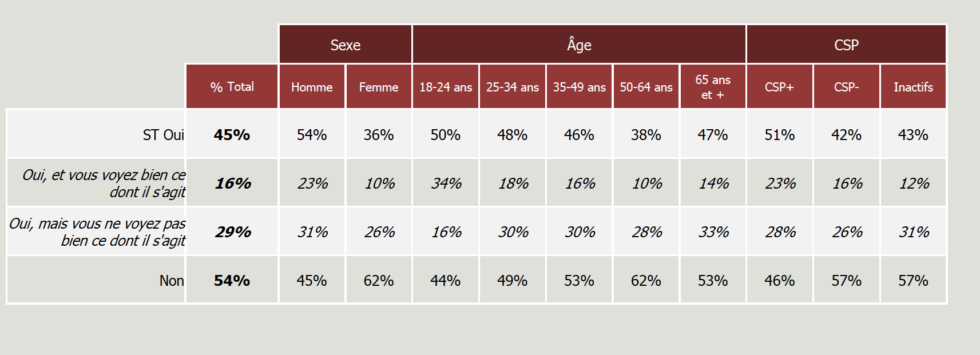The image size is (980, 355).
Task: Click the Sexe group header
Action: (x=345, y=45)
